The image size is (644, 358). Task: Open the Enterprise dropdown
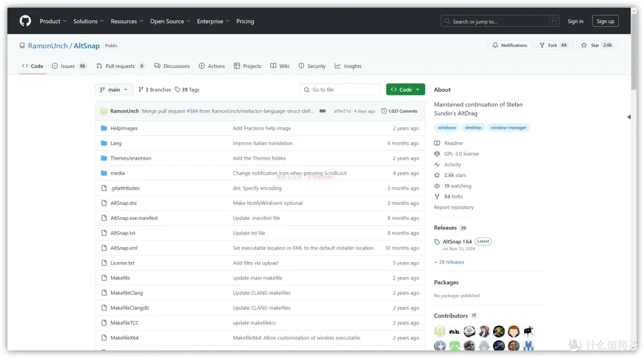tap(213, 21)
